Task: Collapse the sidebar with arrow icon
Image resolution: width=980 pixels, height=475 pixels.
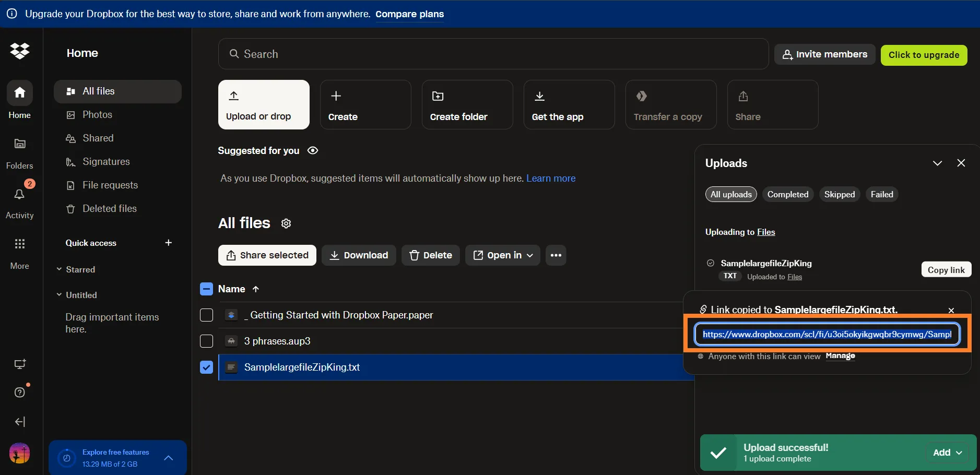Action: [x=20, y=422]
